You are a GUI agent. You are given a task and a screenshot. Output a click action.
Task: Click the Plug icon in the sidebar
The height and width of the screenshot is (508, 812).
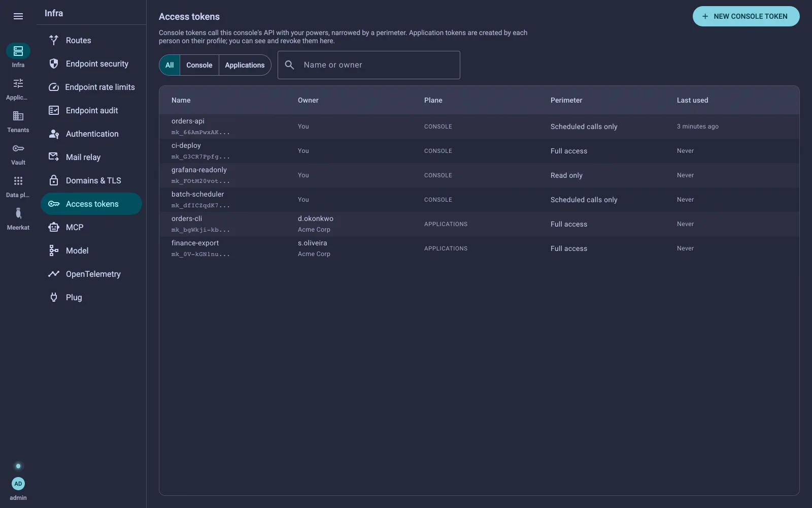point(54,297)
